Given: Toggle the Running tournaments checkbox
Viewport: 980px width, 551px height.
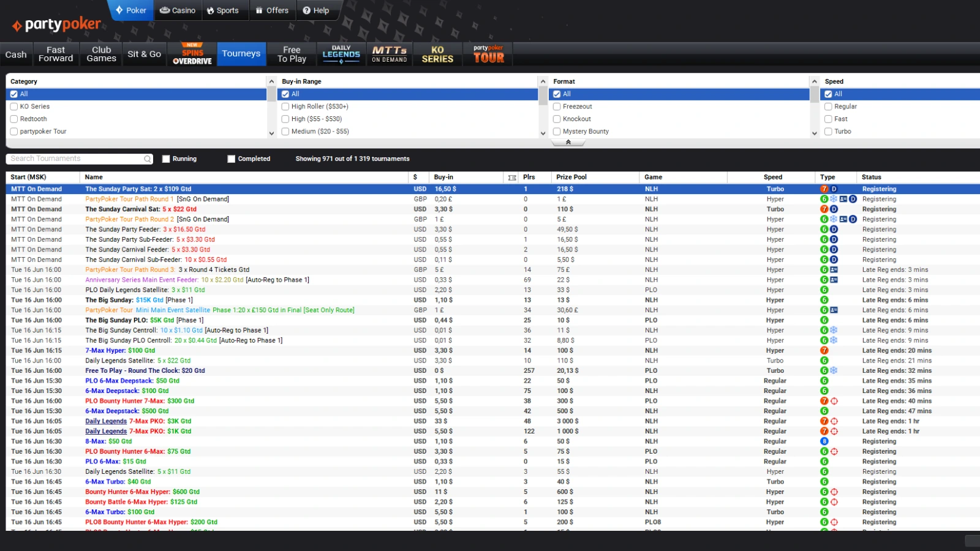Looking at the screenshot, I should [x=166, y=159].
